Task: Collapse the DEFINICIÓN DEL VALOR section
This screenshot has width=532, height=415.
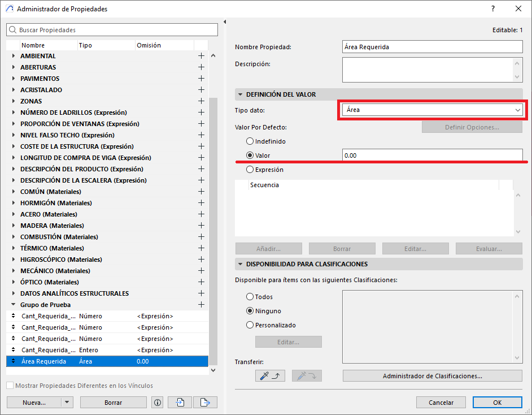Action: [x=240, y=94]
